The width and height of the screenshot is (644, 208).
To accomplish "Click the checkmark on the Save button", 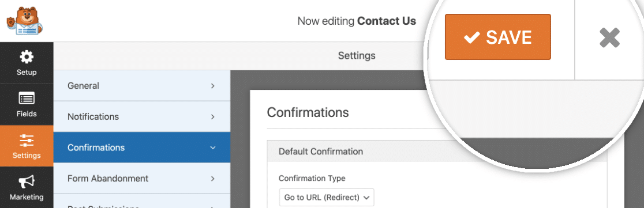I will [x=472, y=37].
